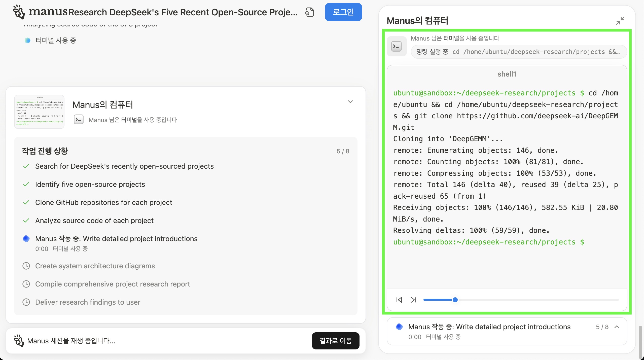Collapse task progress with up chevron
The width and height of the screenshot is (644, 360).
(x=617, y=327)
